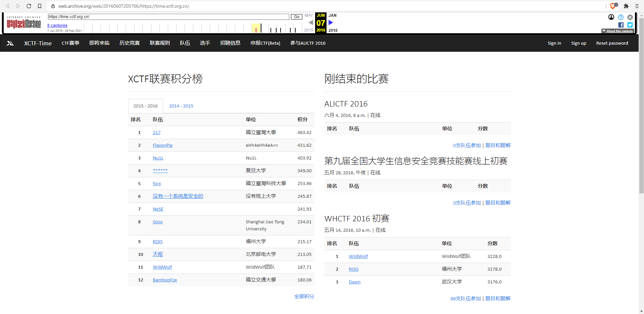Open FlappyPig team link

pyautogui.click(x=163, y=145)
